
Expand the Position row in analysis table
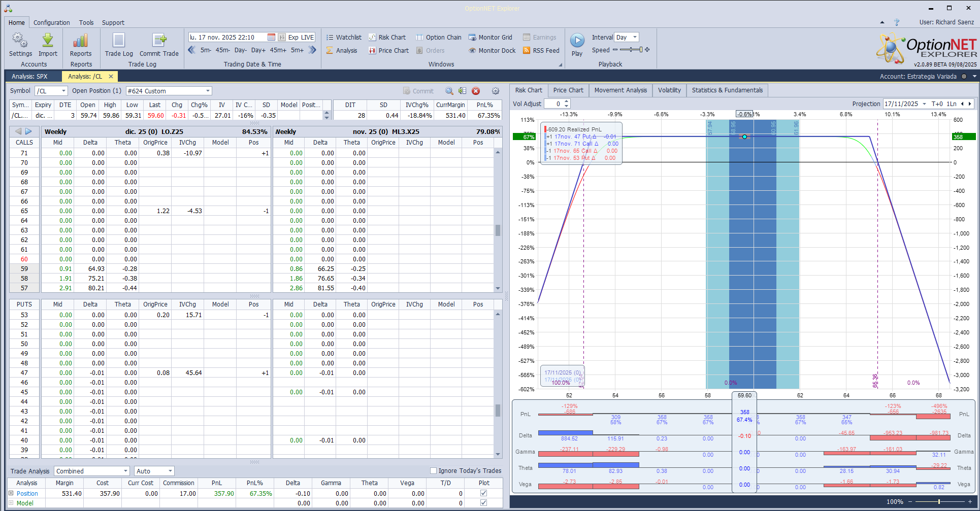pos(11,493)
